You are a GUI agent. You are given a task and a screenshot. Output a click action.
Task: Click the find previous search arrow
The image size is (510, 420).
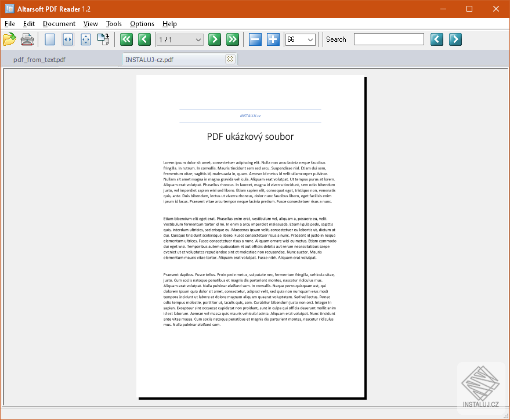[x=436, y=39]
